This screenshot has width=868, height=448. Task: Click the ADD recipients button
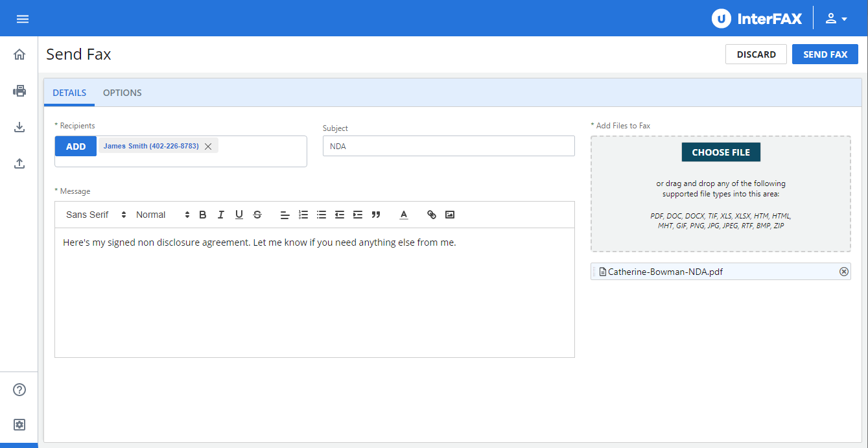pyautogui.click(x=76, y=147)
